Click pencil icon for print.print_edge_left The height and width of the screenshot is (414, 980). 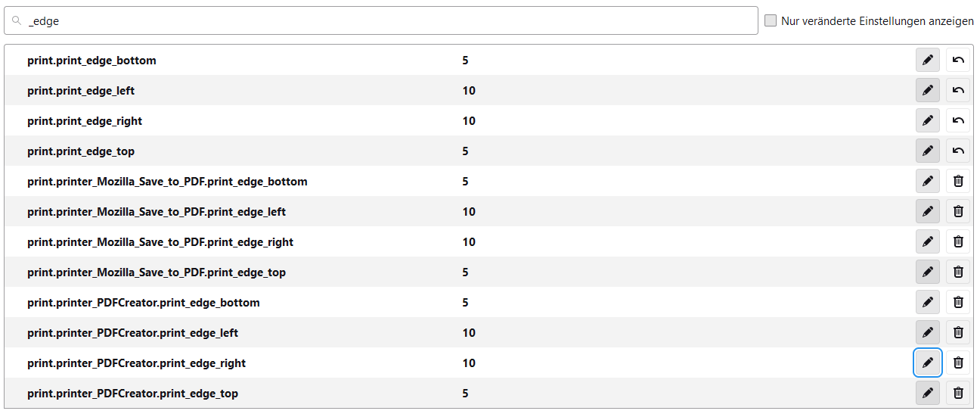[928, 90]
